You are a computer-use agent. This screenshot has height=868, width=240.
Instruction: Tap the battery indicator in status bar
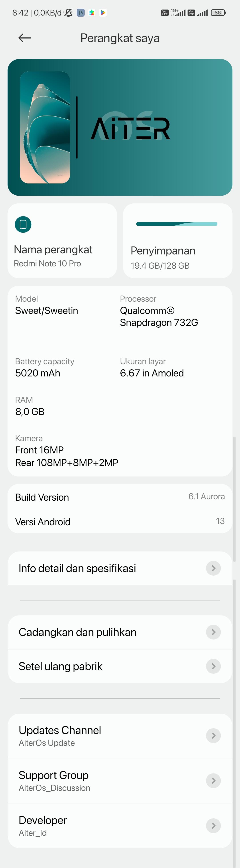(x=218, y=13)
